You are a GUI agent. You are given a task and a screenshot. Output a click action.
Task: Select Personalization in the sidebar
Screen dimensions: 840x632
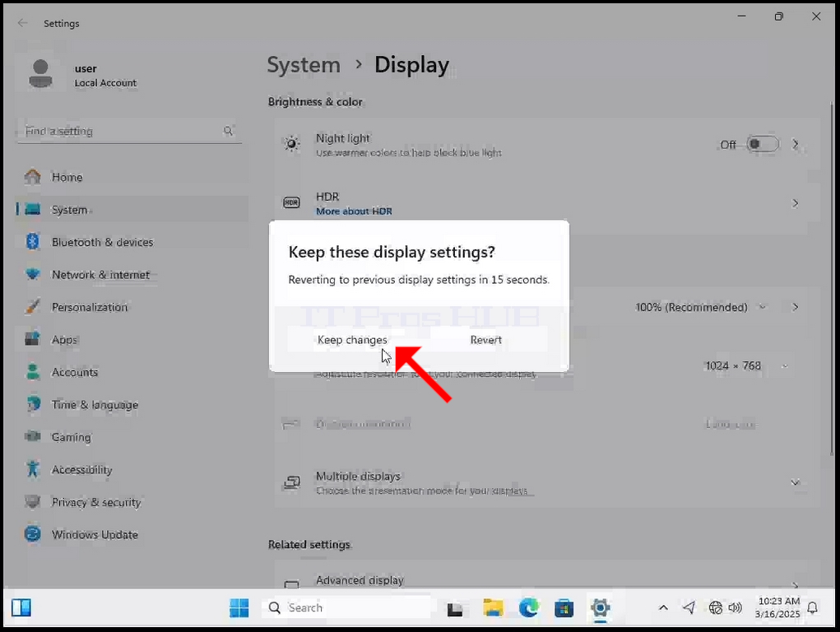coord(132,307)
